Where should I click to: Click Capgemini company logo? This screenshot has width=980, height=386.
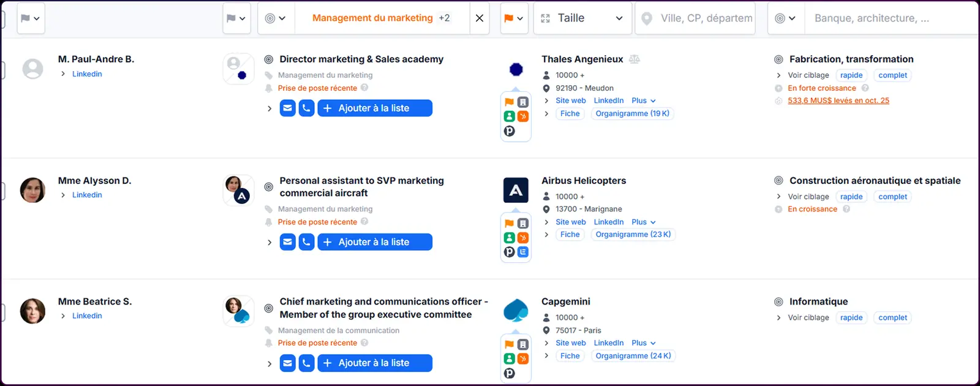516,311
